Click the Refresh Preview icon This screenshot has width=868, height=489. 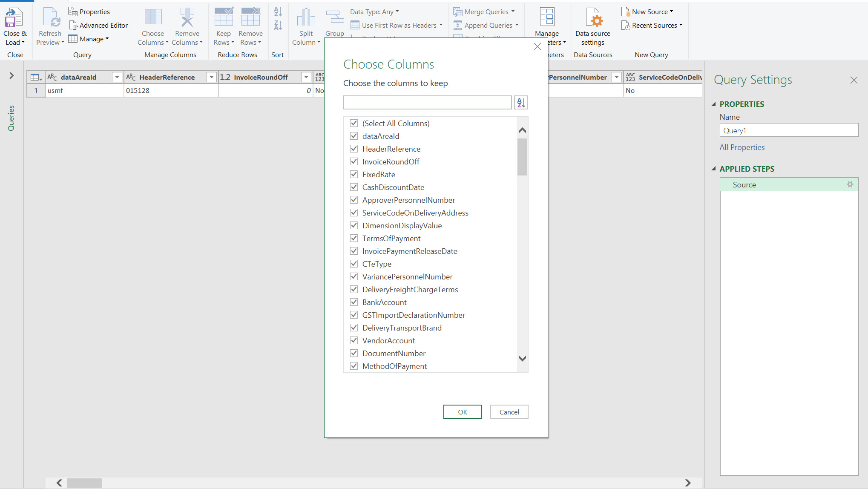pyautogui.click(x=51, y=18)
